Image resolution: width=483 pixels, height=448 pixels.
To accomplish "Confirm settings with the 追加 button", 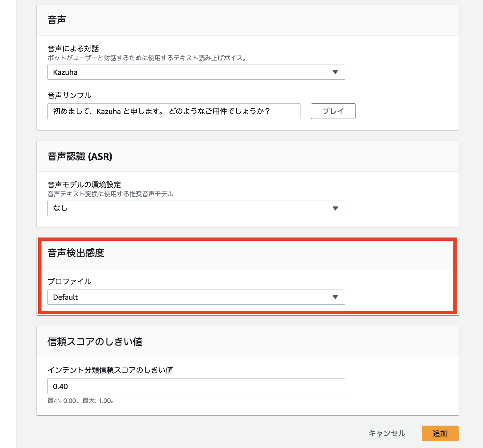I will tap(440, 434).
